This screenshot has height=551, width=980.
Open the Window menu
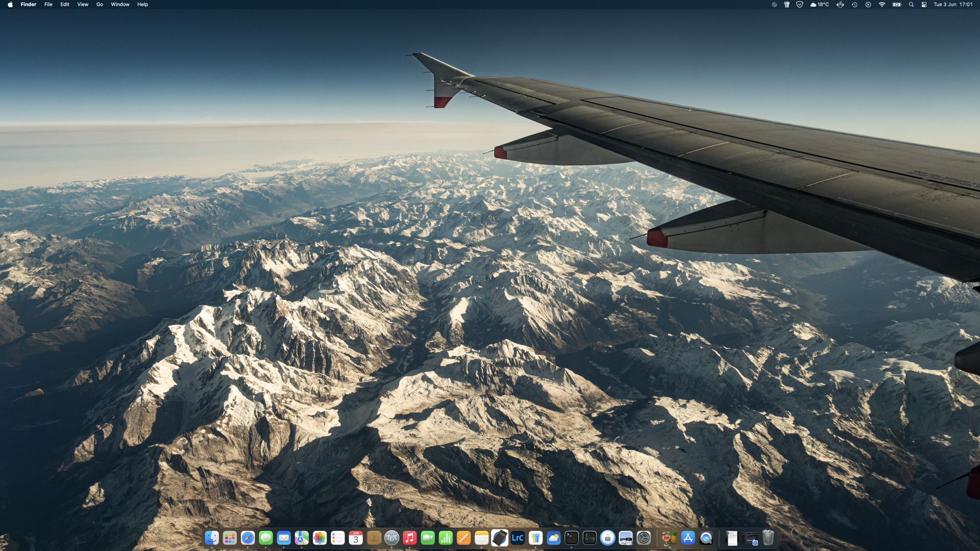coord(120,4)
